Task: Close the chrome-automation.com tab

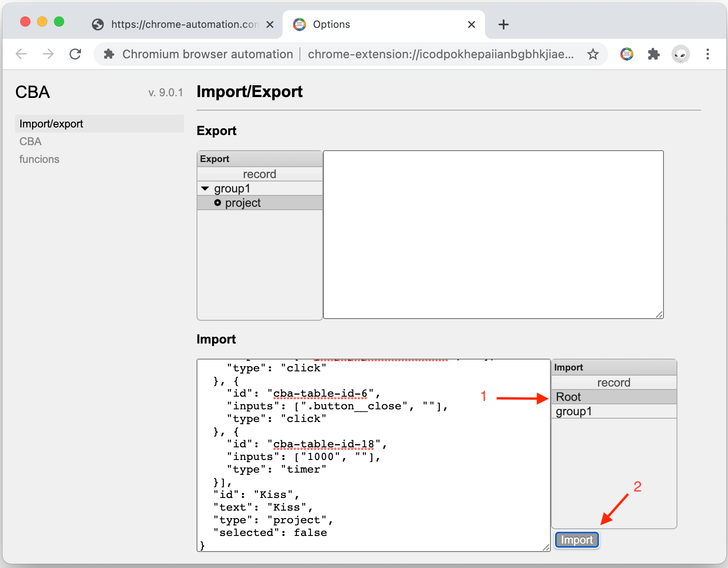Action: (270, 24)
